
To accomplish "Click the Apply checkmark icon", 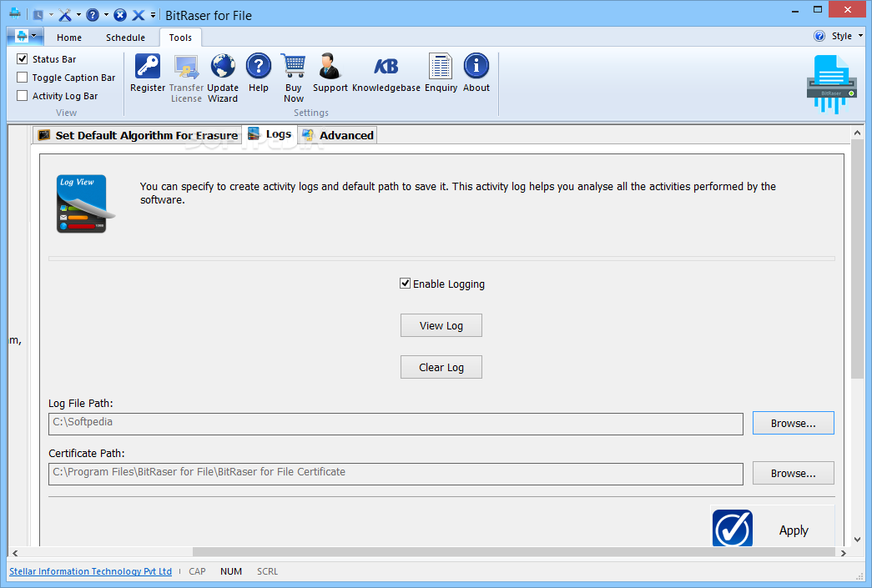I will (x=733, y=528).
